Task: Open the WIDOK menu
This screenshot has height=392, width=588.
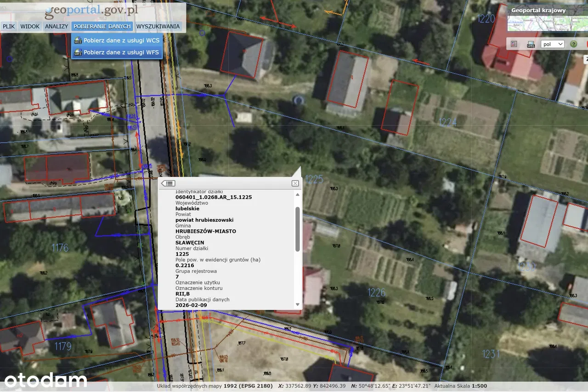Action: (x=30, y=26)
